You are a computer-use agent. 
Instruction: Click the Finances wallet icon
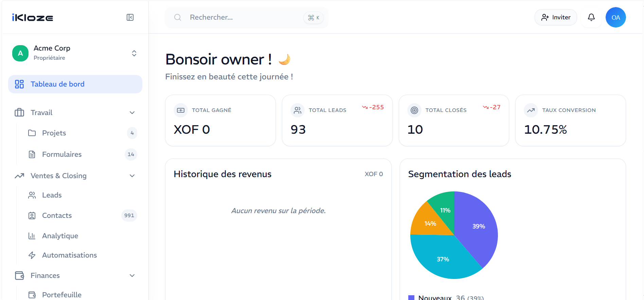point(19,276)
